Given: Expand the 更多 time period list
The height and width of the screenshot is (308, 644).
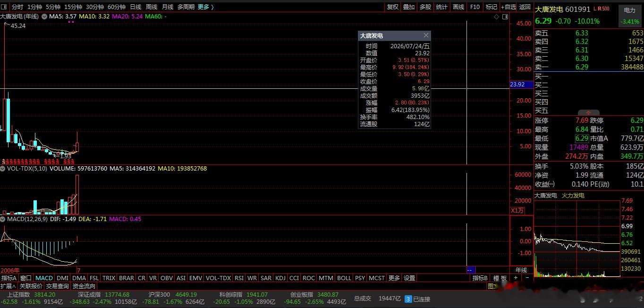Looking at the screenshot, I should [x=205, y=7].
